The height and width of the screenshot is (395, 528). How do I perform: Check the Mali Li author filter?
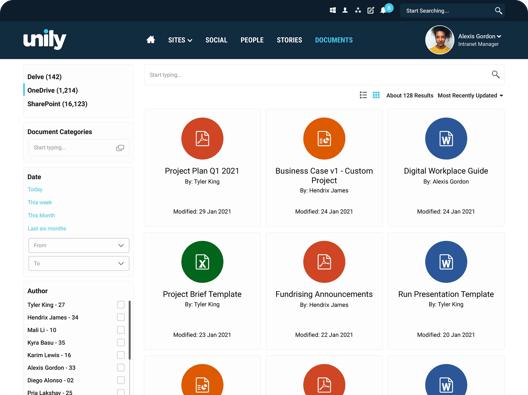(121, 330)
